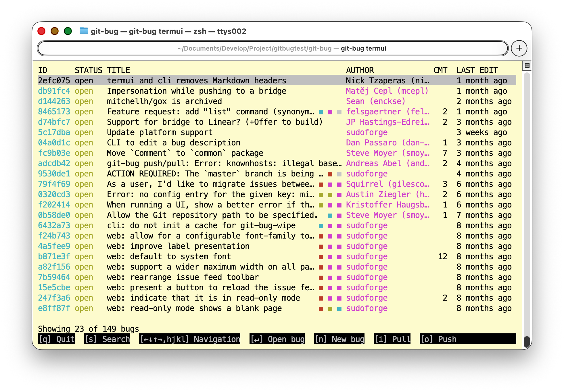Click the [s] Search shortcut

(x=107, y=339)
